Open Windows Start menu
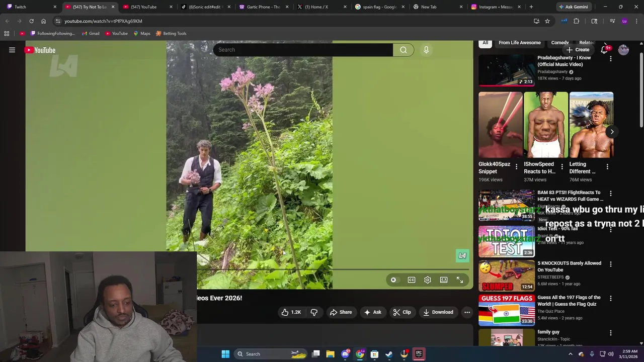644x362 pixels. (225, 354)
